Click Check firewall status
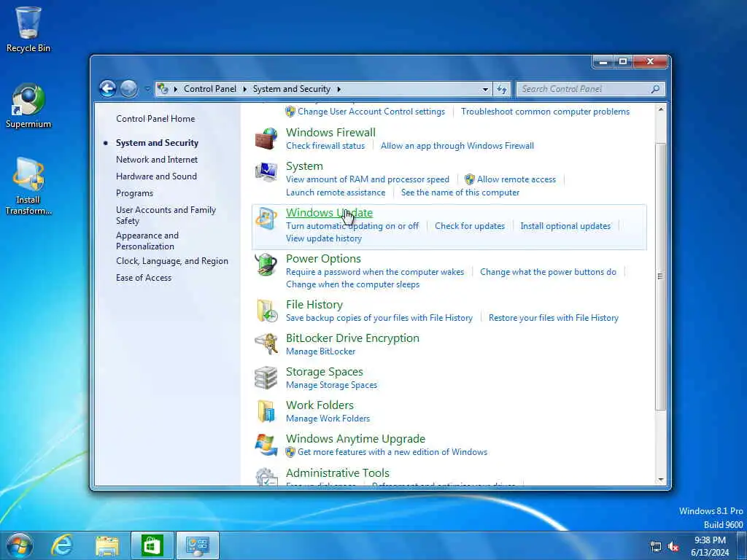This screenshot has width=747, height=560. (x=325, y=146)
